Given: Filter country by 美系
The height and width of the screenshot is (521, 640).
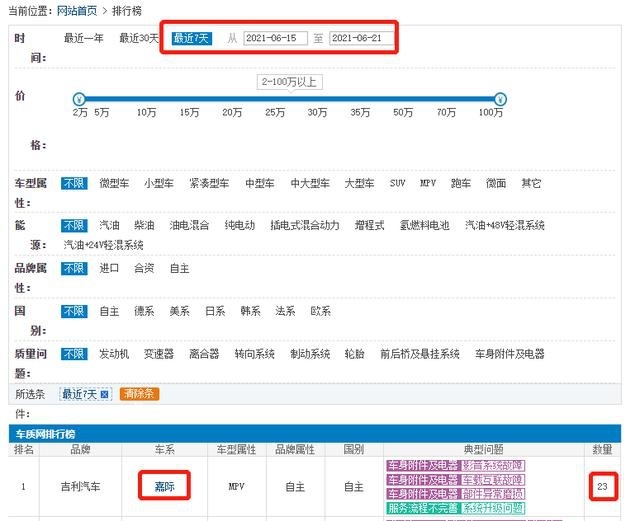Looking at the screenshot, I should 179,312.
